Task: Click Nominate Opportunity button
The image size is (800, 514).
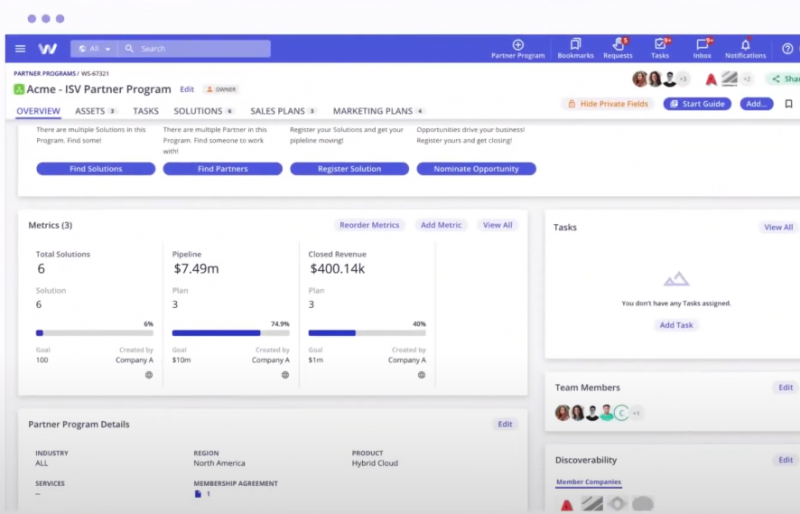Action: [476, 169]
